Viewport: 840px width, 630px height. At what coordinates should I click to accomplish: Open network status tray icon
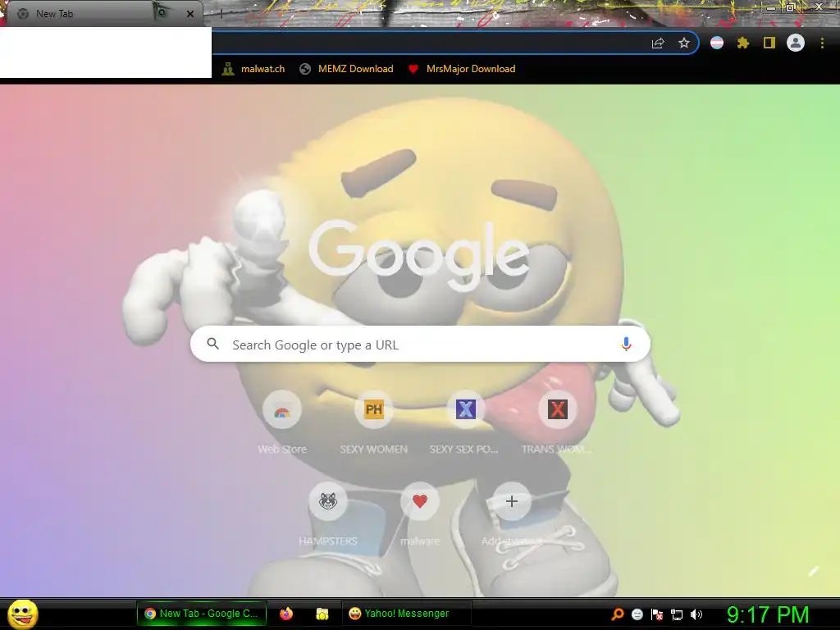point(677,615)
